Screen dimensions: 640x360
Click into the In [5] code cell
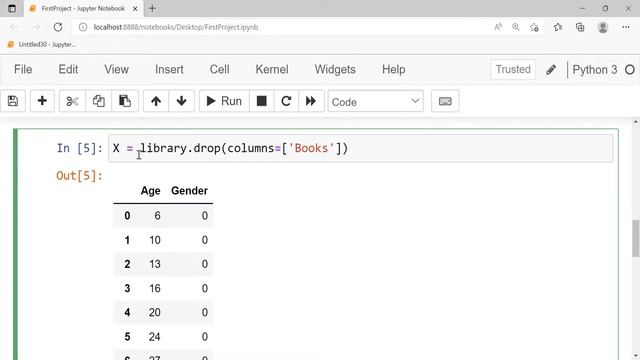[x=360, y=148]
